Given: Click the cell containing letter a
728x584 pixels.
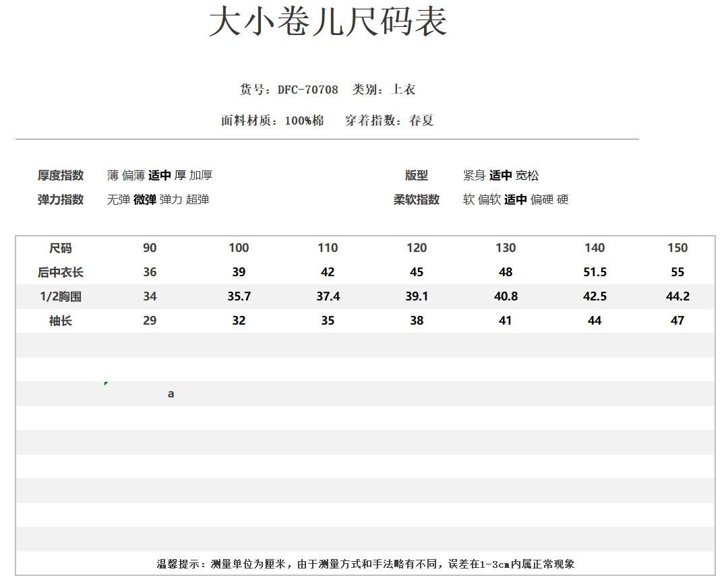Looking at the screenshot, I should (171, 394).
